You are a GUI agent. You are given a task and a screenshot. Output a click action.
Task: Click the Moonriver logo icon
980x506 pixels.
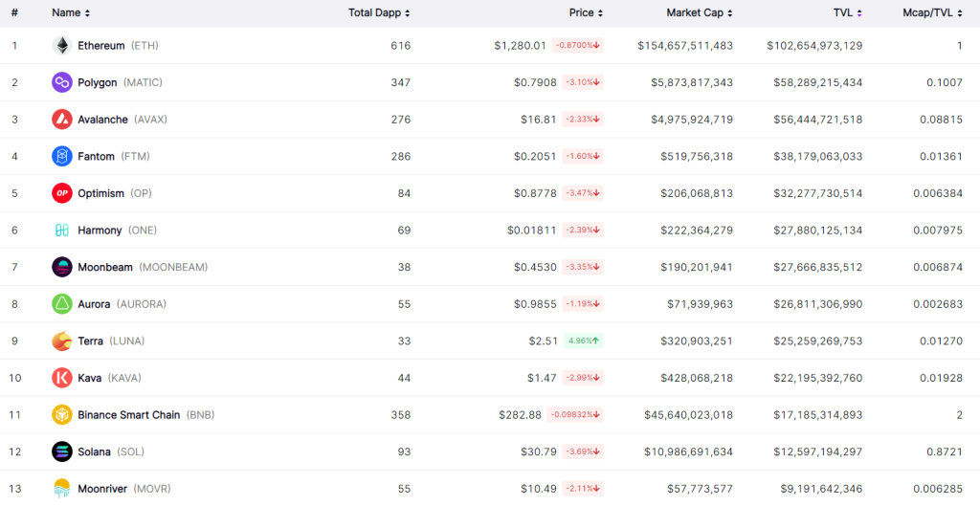pos(62,489)
